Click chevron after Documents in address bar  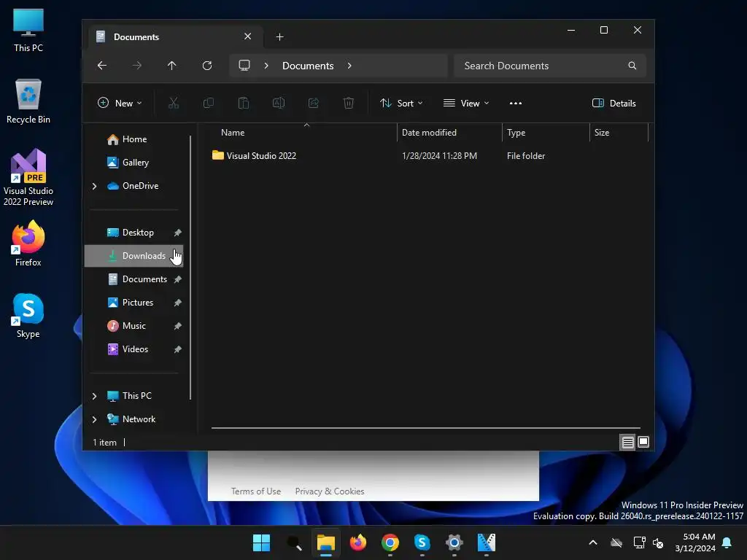349,66
